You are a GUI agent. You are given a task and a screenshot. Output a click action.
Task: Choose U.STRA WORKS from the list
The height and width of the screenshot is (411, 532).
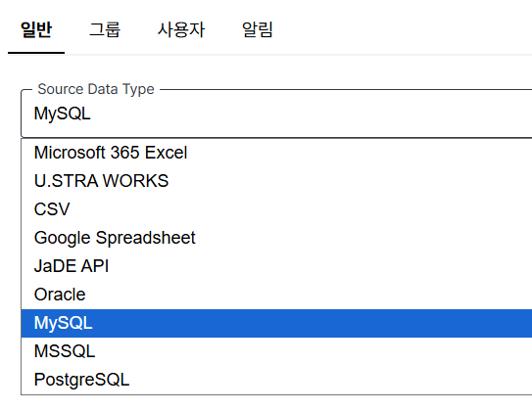click(276, 181)
